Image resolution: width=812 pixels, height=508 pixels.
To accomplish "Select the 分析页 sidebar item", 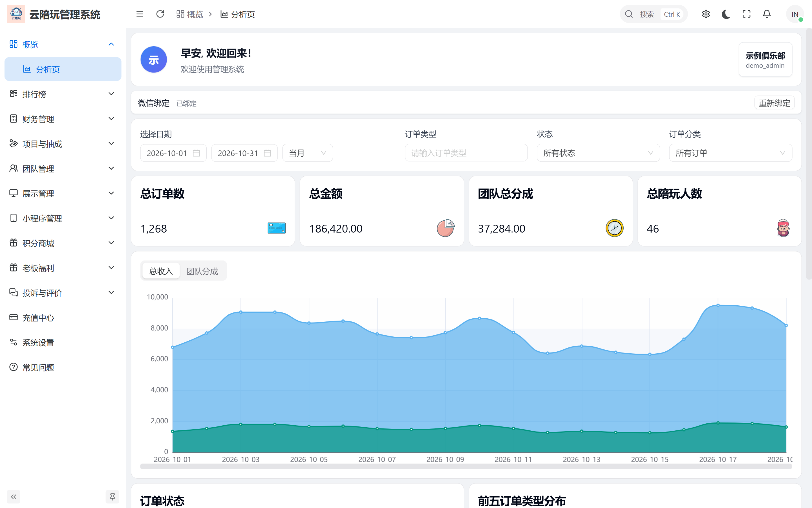I will click(63, 69).
